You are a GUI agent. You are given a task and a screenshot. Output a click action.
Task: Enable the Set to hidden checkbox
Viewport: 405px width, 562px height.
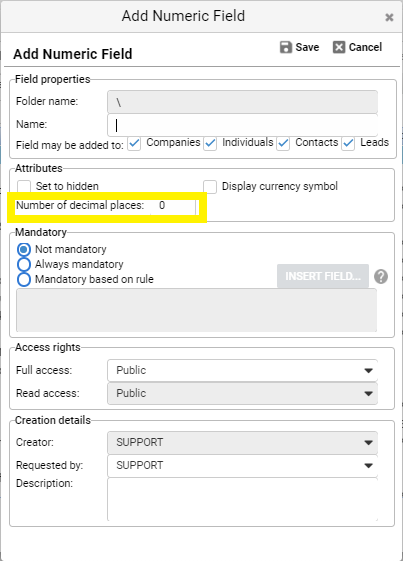(x=24, y=187)
